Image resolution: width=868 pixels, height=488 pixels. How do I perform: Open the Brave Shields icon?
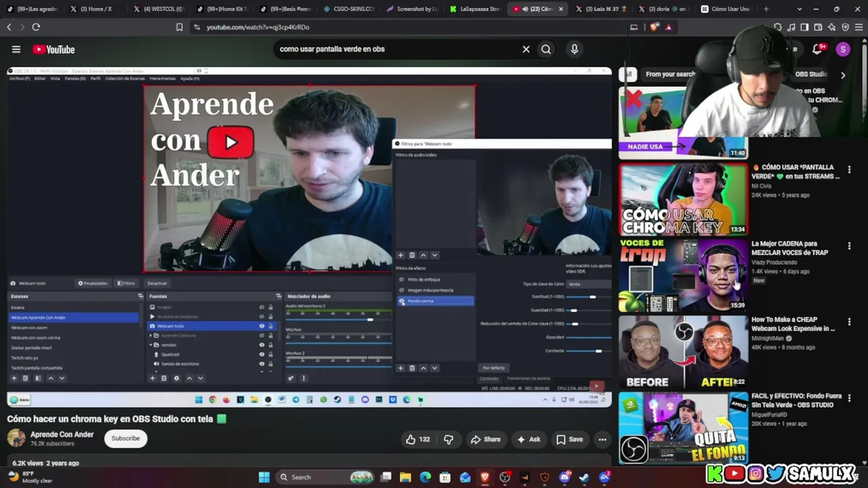tap(654, 27)
